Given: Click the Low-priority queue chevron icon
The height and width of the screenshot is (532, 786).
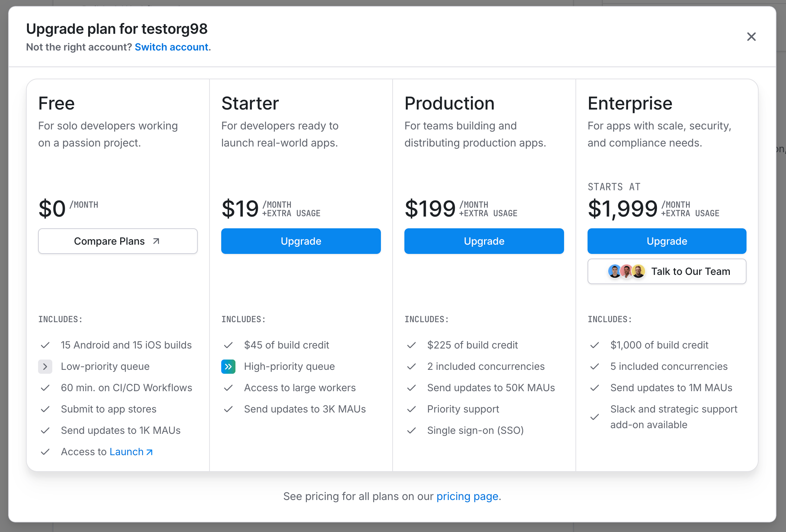Looking at the screenshot, I should pos(45,367).
